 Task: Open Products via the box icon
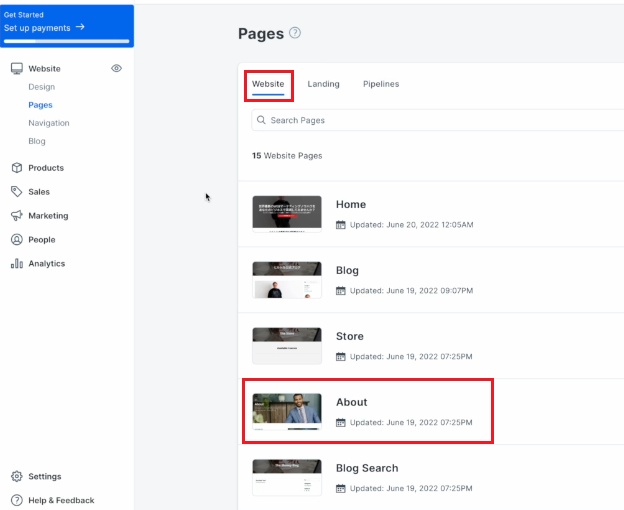coord(16,168)
